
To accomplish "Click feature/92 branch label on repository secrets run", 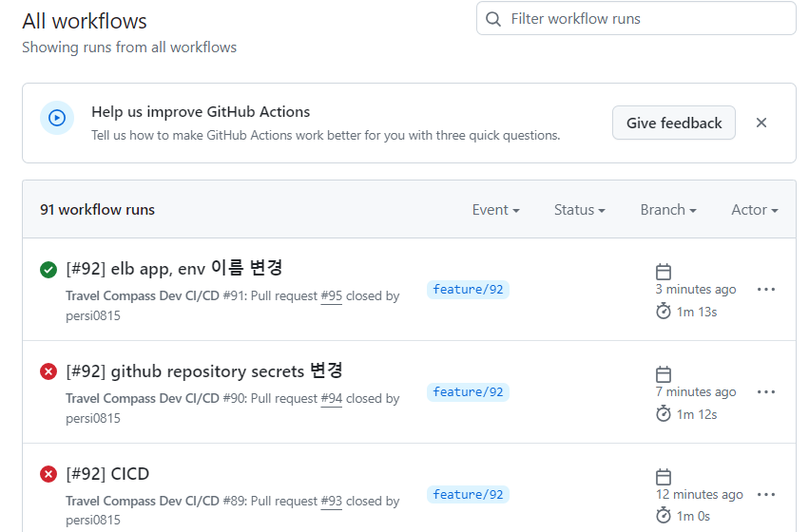I will pyautogui.click(x=468, y=391).
